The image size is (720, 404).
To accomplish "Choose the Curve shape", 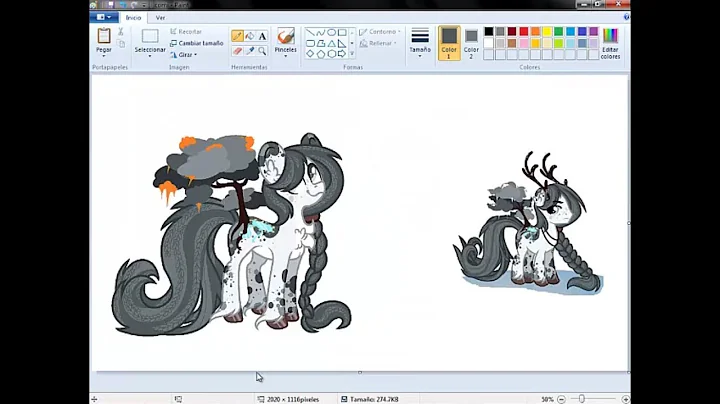I will pyautogui.click(x=321, y=33).
